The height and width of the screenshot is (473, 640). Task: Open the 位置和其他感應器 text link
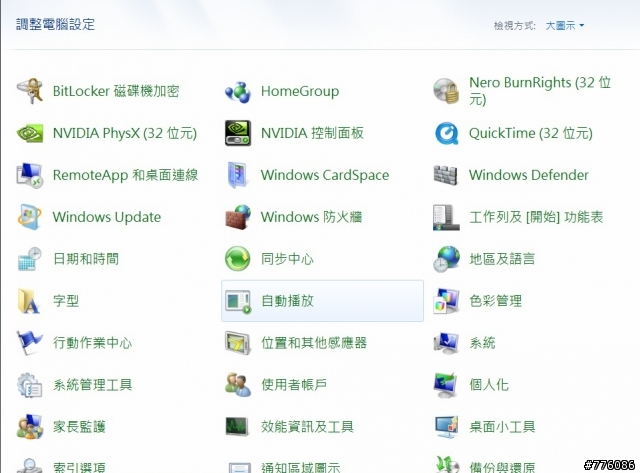314,343
